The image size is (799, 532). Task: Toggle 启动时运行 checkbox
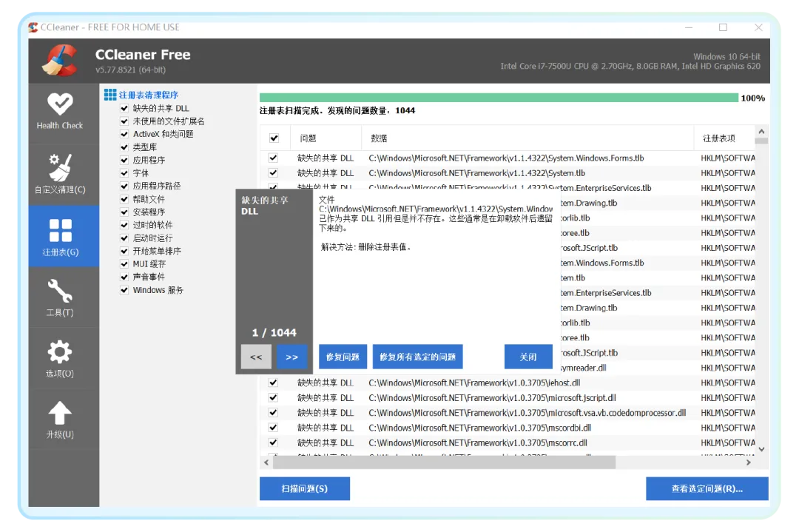(x=124, y=238)
